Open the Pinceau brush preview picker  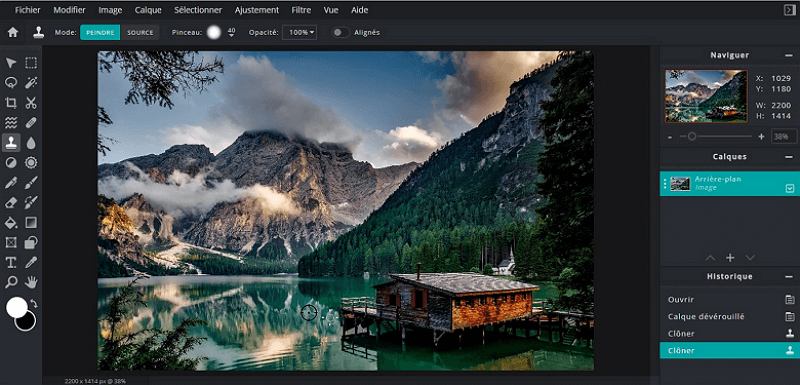214,32
